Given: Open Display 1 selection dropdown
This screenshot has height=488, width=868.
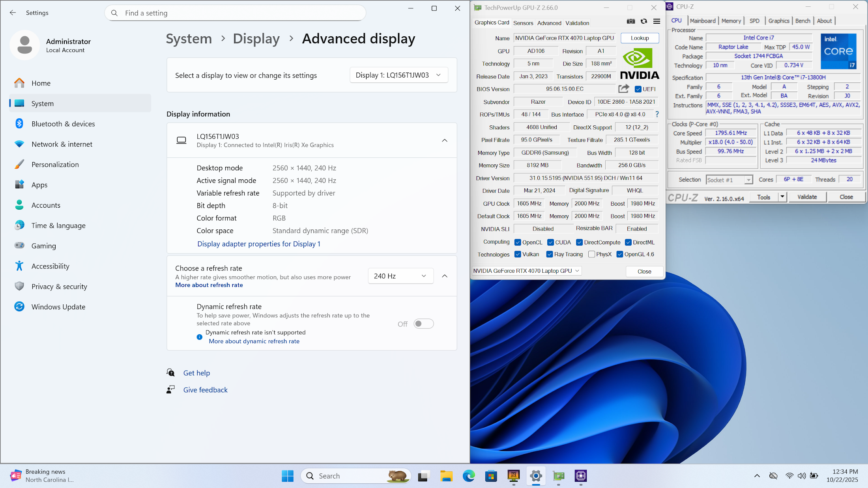Looking at the screenshot, I should coord(398,75).
